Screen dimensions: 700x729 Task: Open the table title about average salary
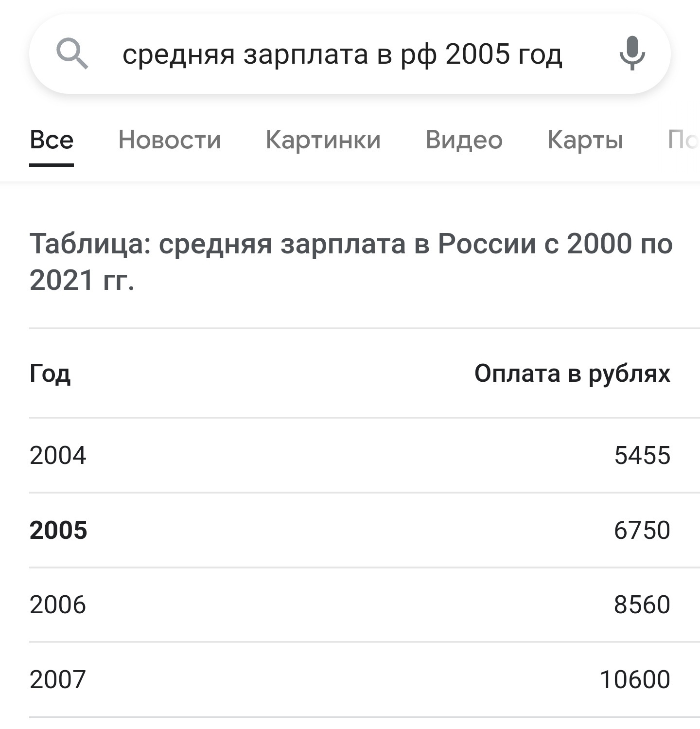point(351,262)
